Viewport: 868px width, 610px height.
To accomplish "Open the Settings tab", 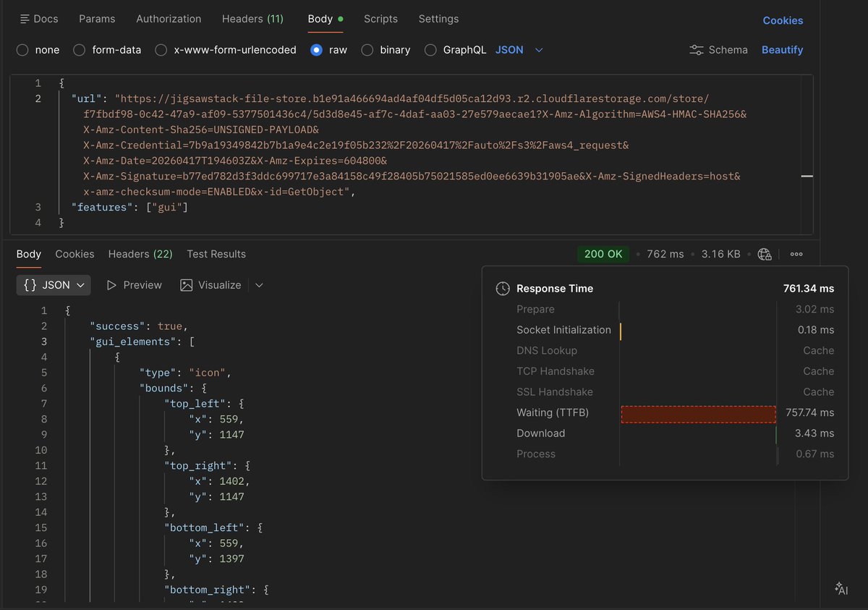I will 438,19.
